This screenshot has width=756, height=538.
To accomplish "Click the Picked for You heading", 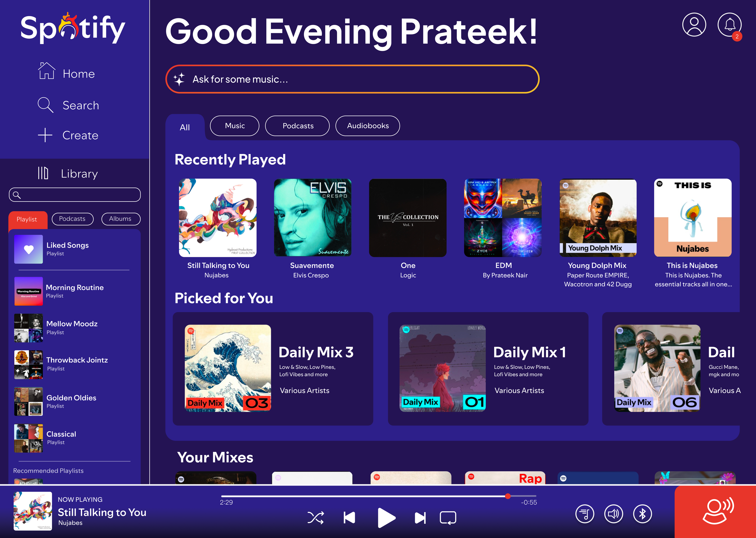I will tap(224, 298).
